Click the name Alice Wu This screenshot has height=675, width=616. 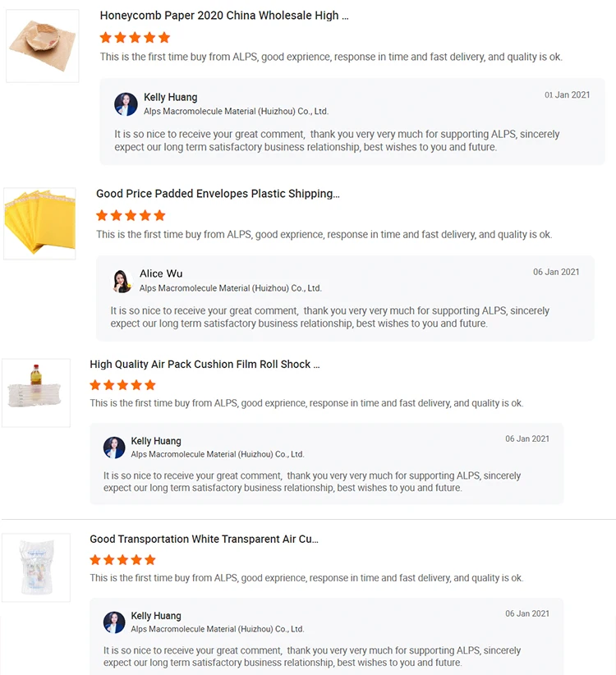pyautogui.click(x=161, y=273)
